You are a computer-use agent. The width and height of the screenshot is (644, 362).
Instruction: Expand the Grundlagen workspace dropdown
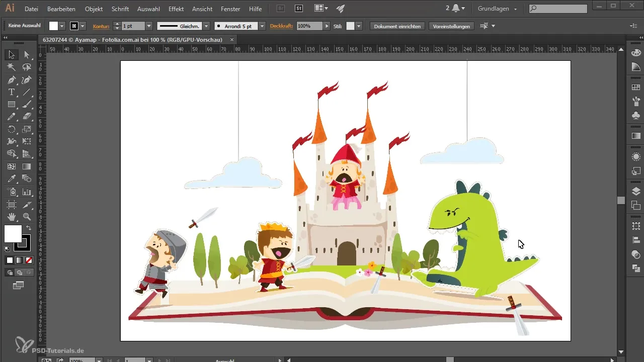tap(515, 9)
